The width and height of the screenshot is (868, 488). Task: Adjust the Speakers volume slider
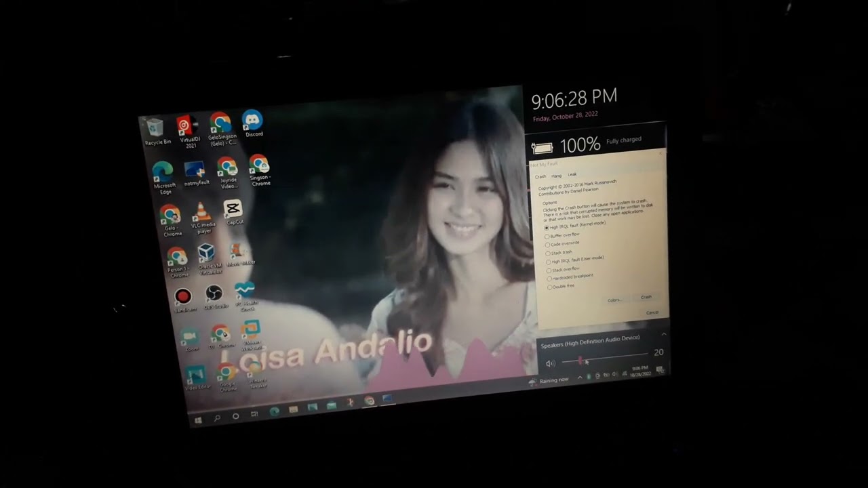[604, 358]
